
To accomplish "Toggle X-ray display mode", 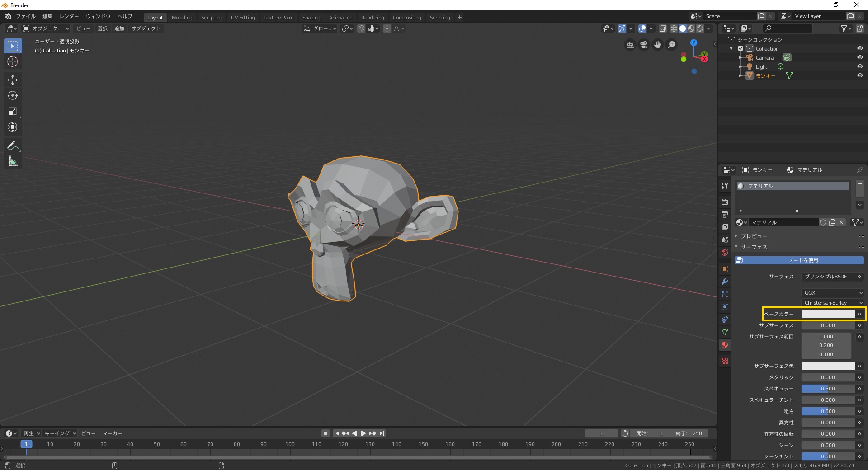I will [662, 28].
